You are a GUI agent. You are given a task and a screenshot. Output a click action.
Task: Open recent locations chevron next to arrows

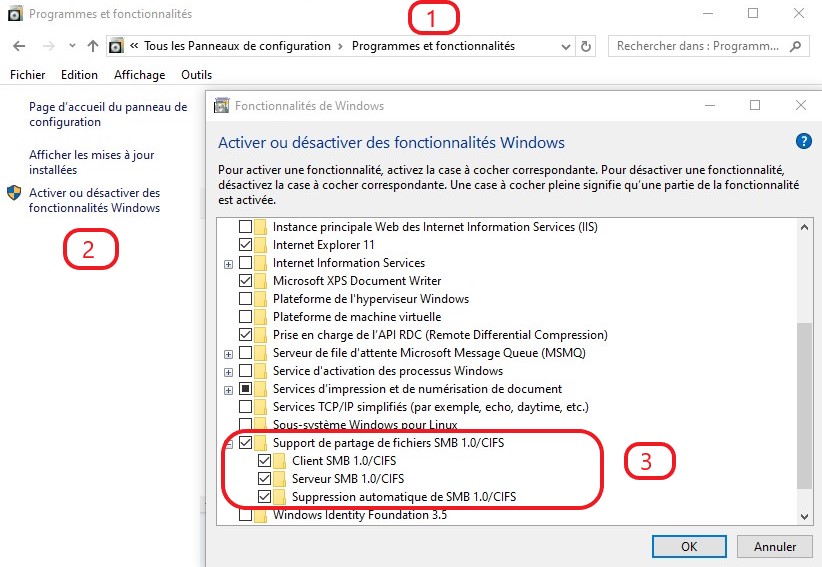(x=72, y=46)
